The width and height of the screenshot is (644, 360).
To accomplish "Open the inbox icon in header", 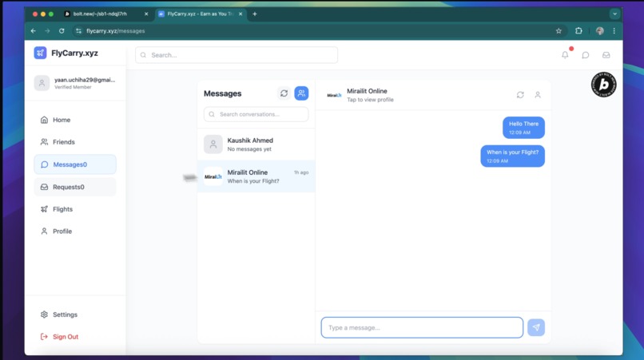I will (x=606, y=55).
